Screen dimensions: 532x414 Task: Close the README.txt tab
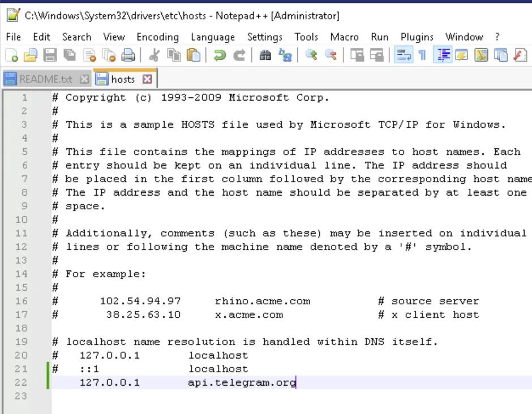coord(84,79)
